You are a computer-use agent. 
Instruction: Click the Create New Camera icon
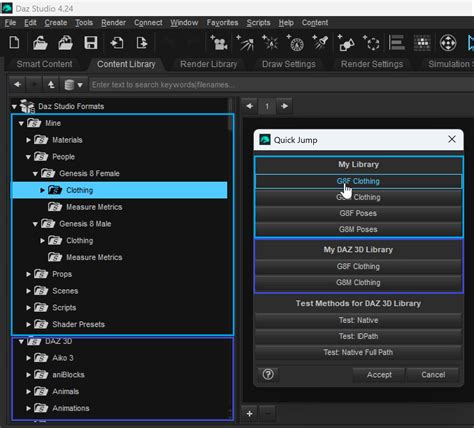tap(219, 43)
